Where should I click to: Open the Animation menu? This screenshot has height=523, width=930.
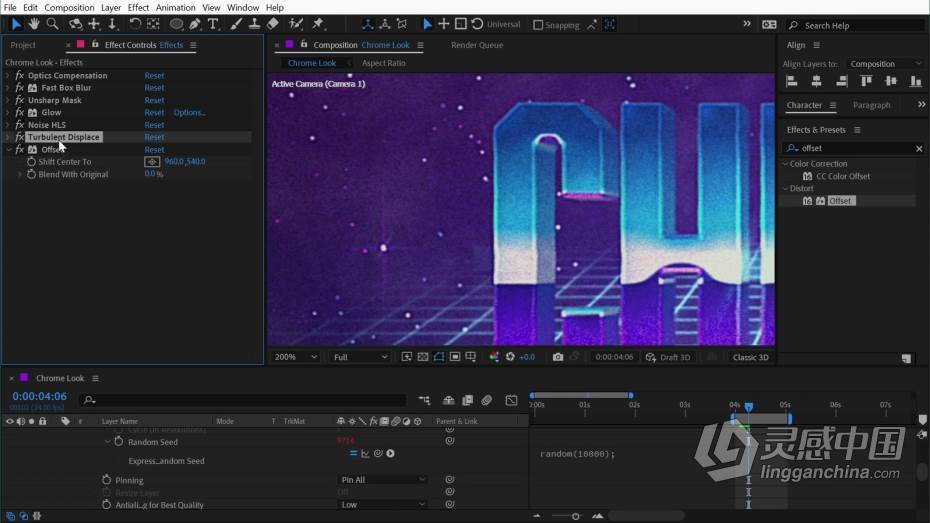[x=175, y=8]
